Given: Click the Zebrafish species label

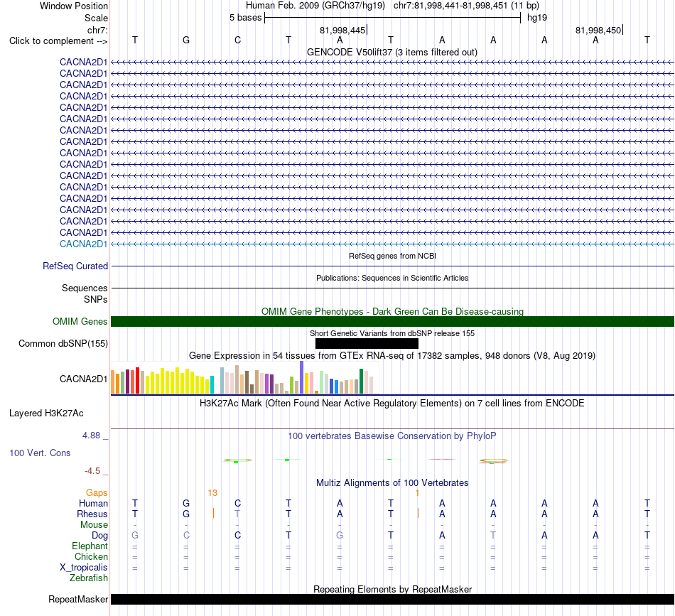Looking at the screenshot, I should coord(89,578).
